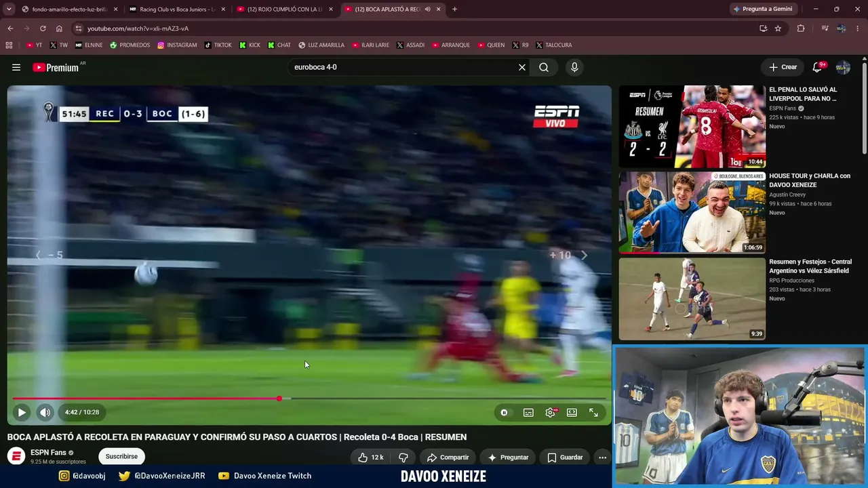This screenshot has width=868, height=488.
Task: Turn on subtitles in the player
Action: [x=528, y=412]
